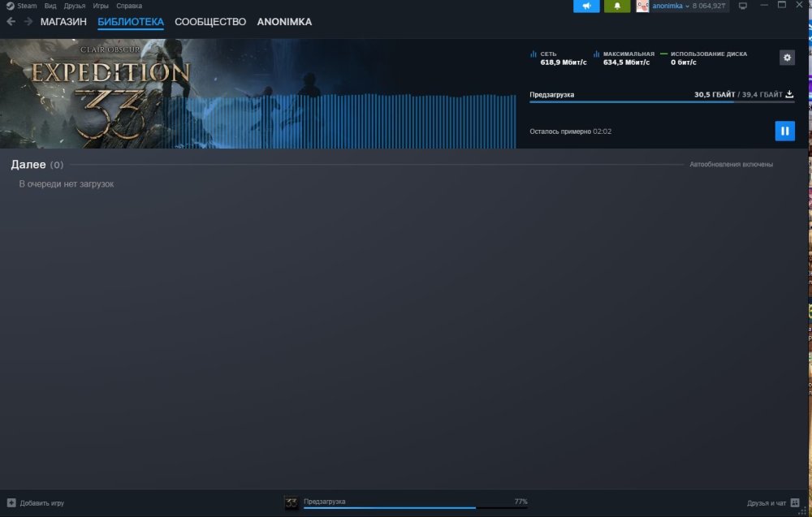Open the green notifications bell

tap(617, 6)
